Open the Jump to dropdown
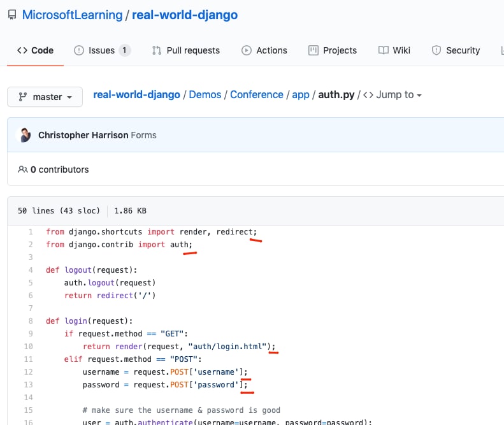The height and width of the screenshot is (425, 504). point(392,95)
